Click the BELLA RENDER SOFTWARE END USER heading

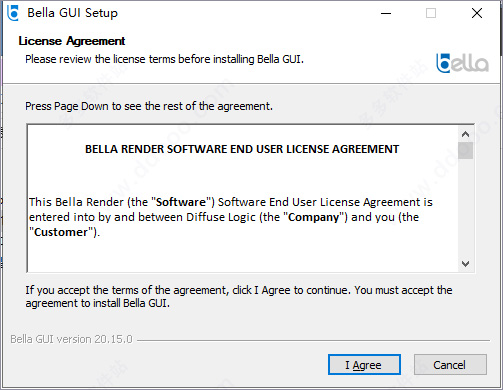242,149
